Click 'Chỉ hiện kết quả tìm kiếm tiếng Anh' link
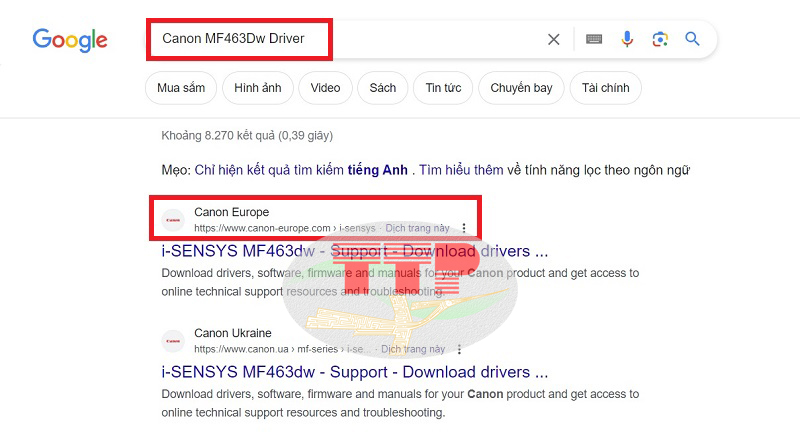Screen dimensions: 800x441 point(301,170)
